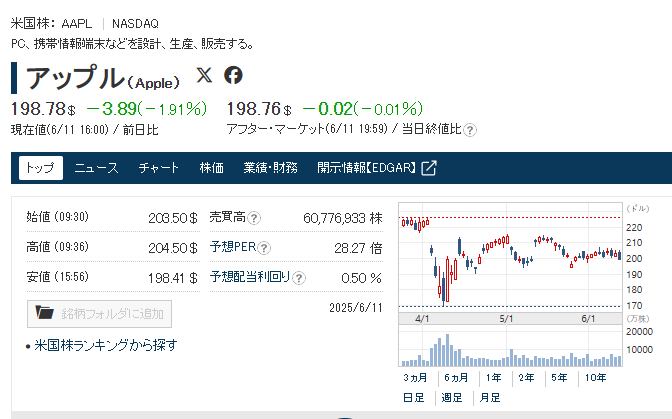Switch to the ニュース tab
This screenshot has width=672, height=419.
(96, 168)
